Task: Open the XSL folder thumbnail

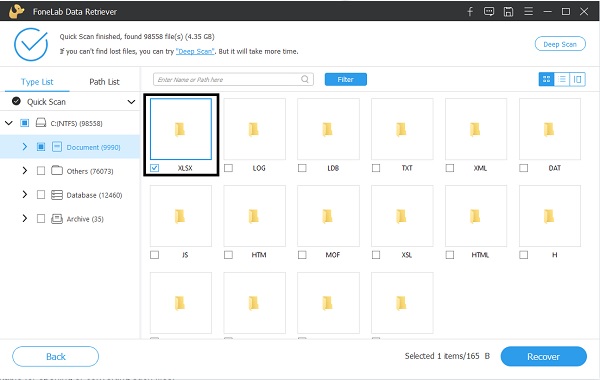Action: tap(402, 216)
